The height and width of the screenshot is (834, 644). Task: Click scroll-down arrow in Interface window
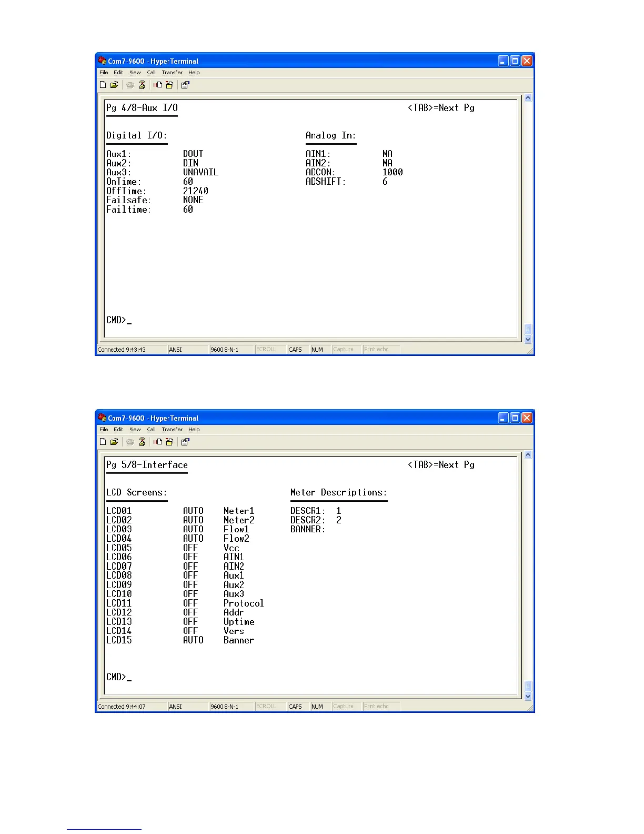pyautogui.click(x=528, y=697)
